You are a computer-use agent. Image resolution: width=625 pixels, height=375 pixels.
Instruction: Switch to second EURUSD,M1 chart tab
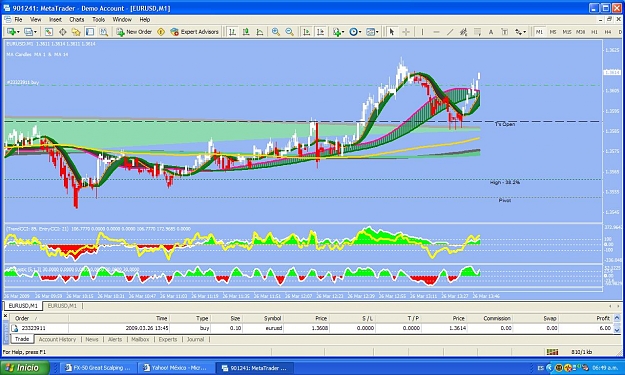62,306
